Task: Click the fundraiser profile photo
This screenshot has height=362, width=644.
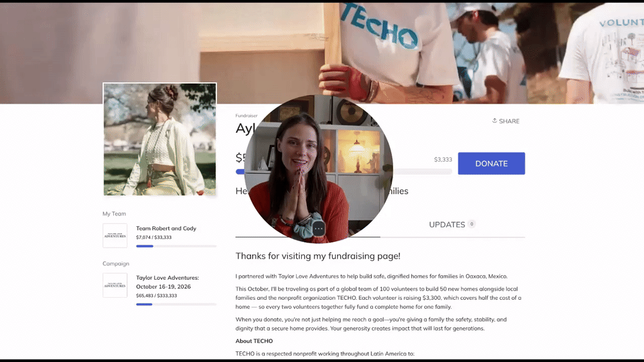Action: [160, 140]
